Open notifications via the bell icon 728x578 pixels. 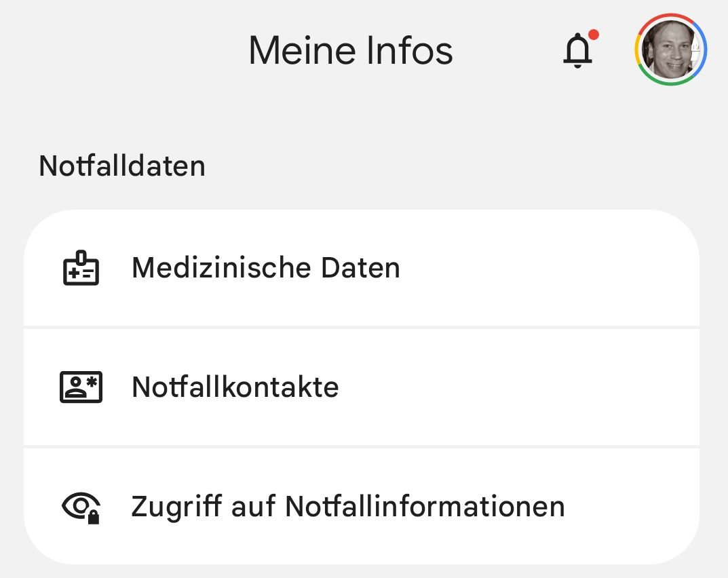click(x=577, y=51)
